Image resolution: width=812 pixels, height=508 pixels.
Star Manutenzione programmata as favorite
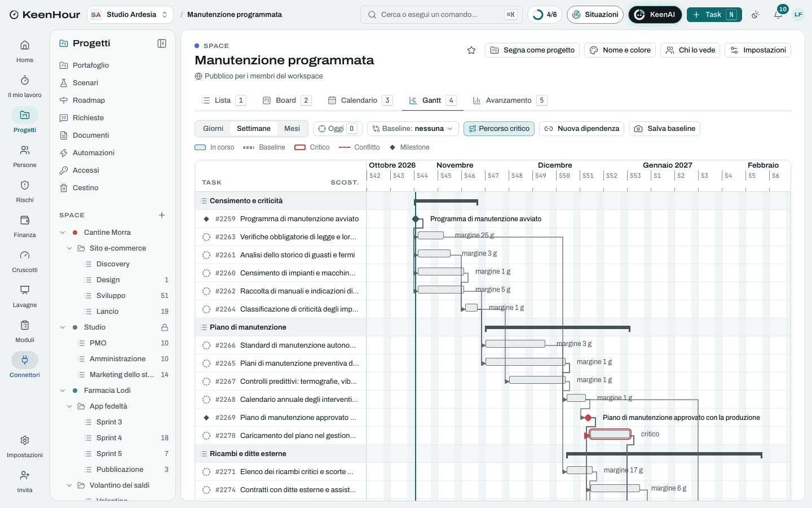pos(471,50)
